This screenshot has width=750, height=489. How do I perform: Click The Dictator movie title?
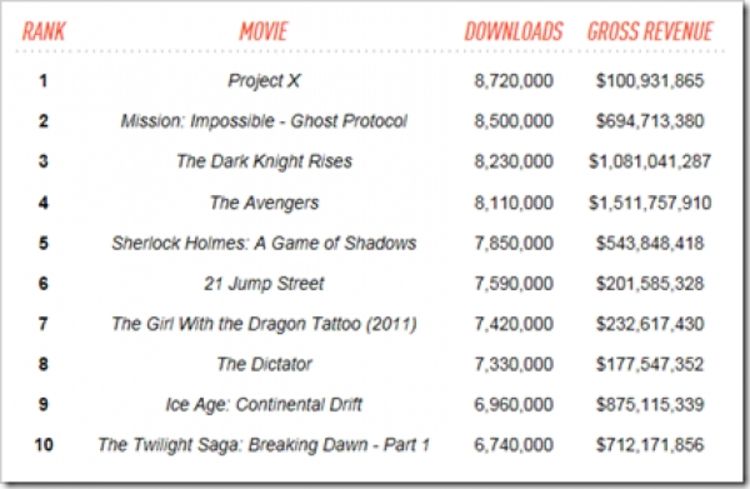click(x=264, y=365)
